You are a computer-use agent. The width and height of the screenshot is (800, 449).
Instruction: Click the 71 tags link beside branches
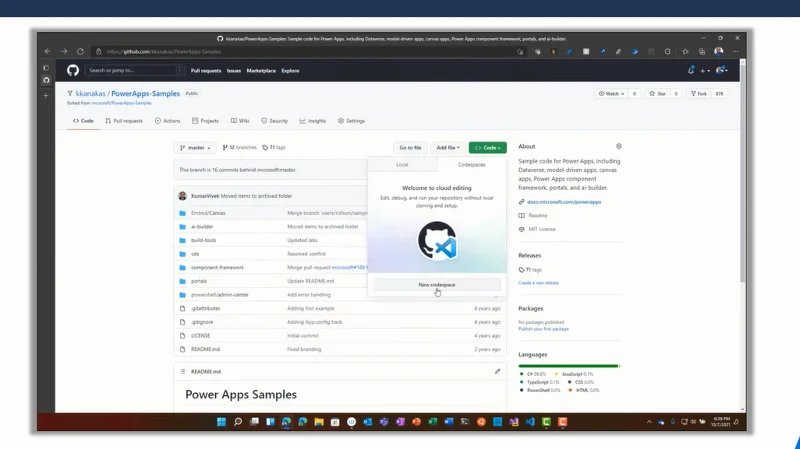coord(274,147)
